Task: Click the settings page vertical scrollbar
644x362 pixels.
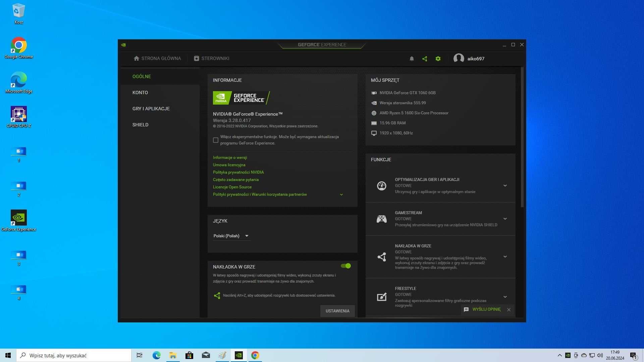Action: click(x=522, y=137)
